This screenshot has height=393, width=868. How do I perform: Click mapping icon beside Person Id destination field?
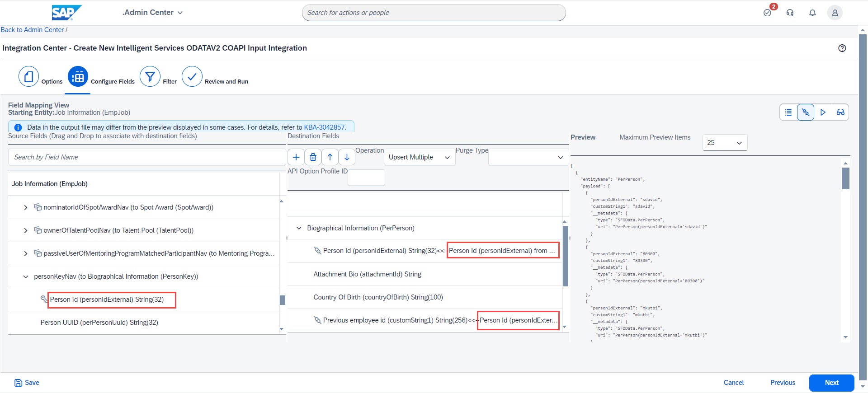pos(317,251)
